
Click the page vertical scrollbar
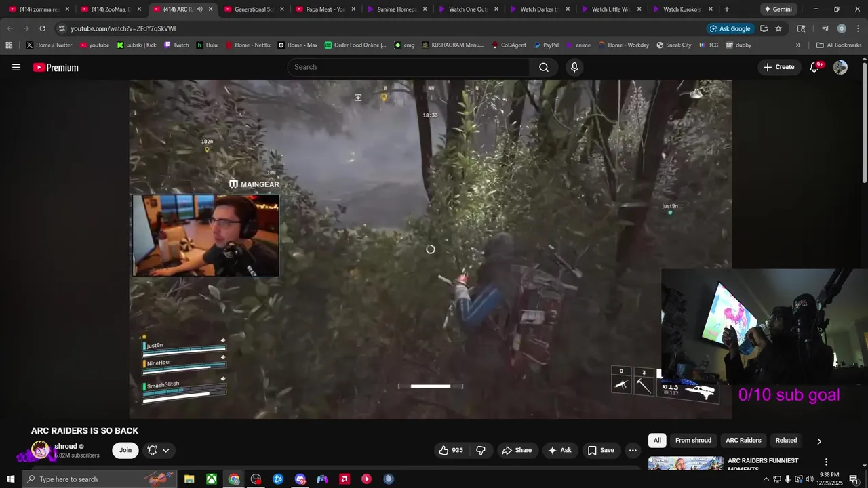864,122
